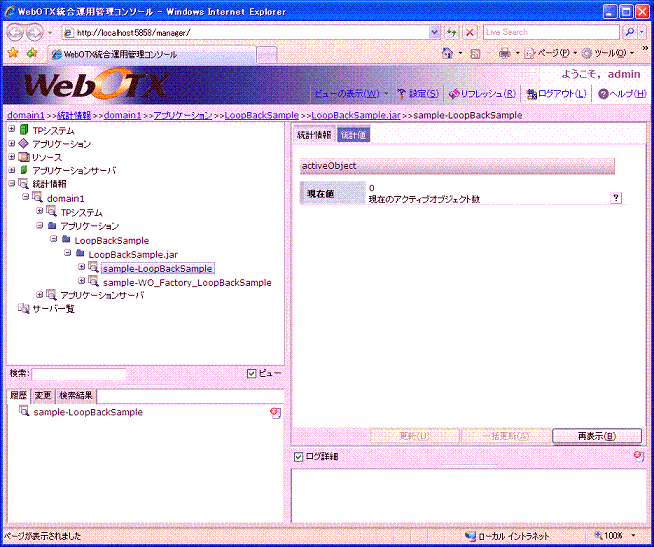
Task: Click the リソース resource icon in tree
Action: pos(24,157)
